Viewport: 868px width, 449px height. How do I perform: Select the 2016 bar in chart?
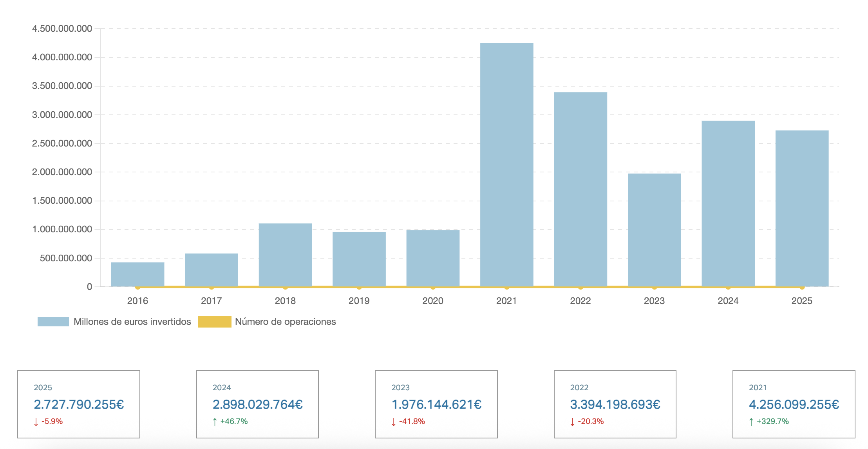(137, 274)
